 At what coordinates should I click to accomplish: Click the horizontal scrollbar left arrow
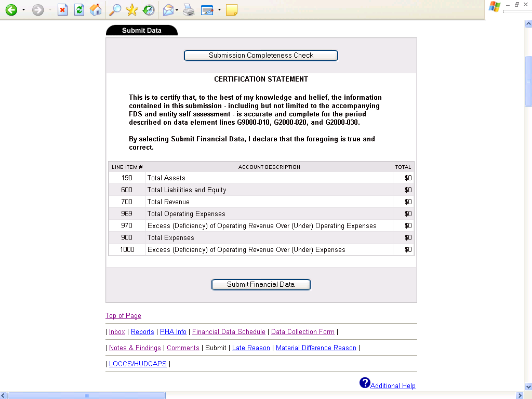click(3, 395)
